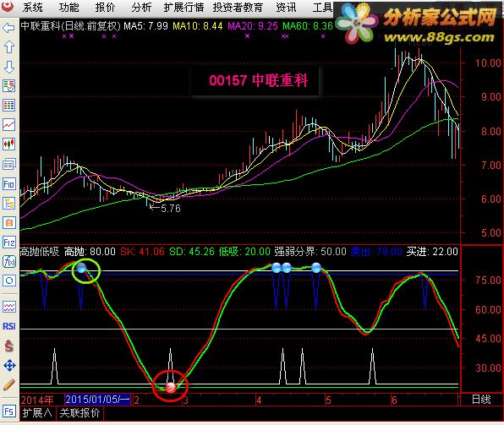Click the red dollar sign icon
The height and width of the screenshot is (425, 504).
9,346
